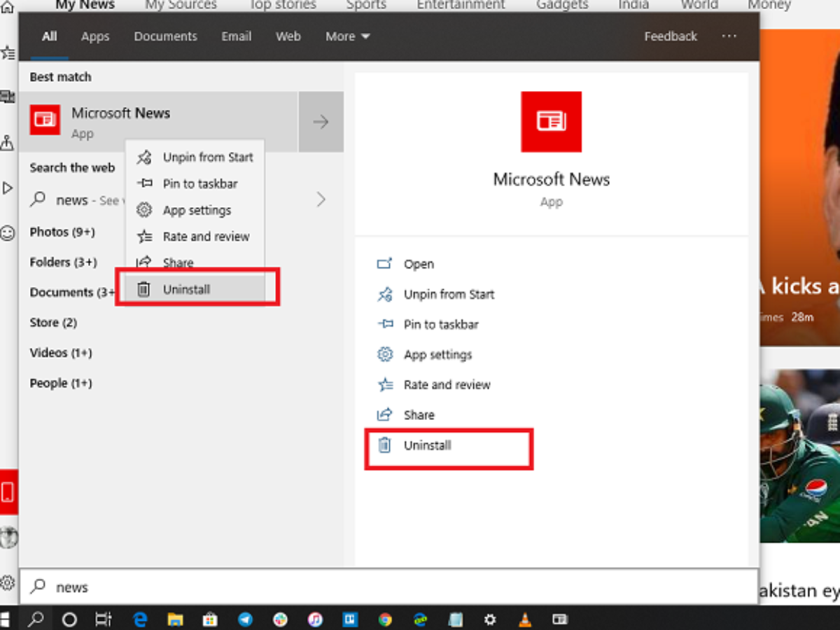The image size is (840, 630).
Task: Click the Cortana circle icon on taskbar
Action: tap(69, 619)
